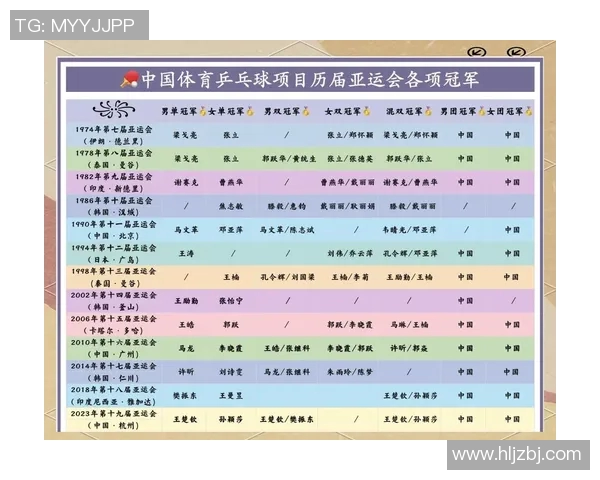Click 孙颖莎 in the 2023 women's singles cell
The image size is (600, 480).
pyautogui.click(x=231, y=420)
